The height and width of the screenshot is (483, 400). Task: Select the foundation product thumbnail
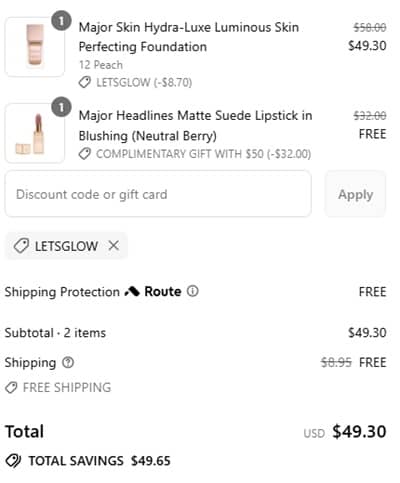click(35, 47)
